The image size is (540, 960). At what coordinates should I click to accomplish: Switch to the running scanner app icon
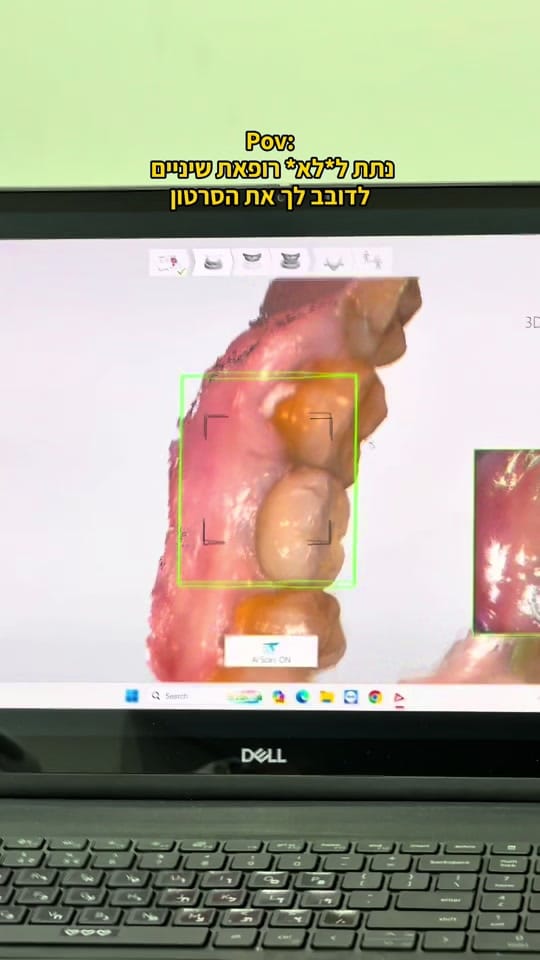[x=399, y=697]
